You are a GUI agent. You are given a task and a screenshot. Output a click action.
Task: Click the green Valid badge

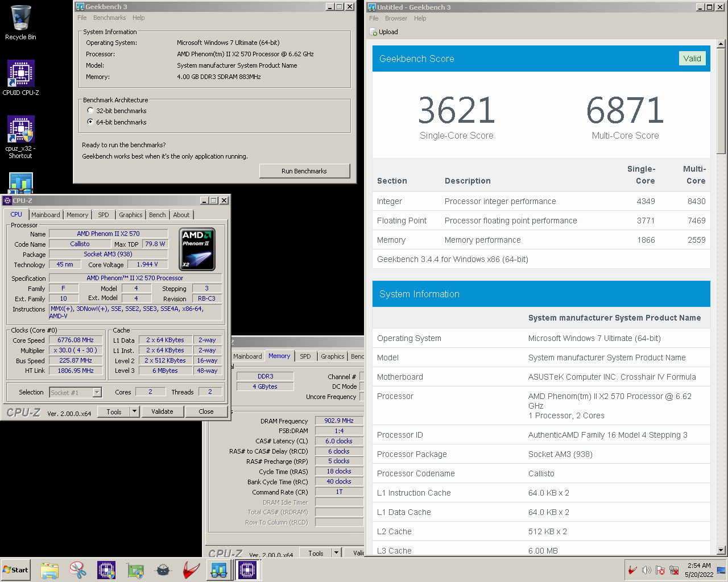[692, 59]
